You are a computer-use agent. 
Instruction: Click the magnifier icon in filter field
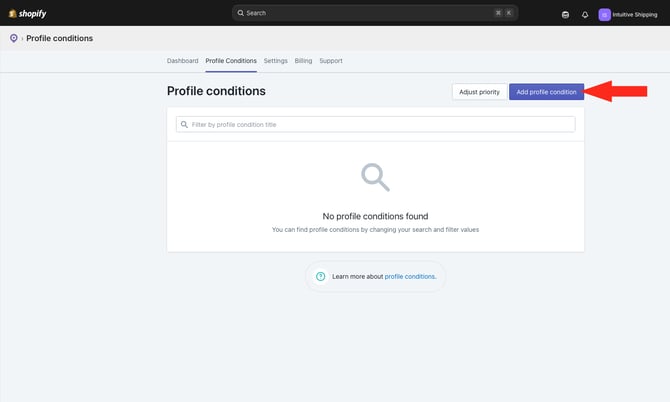[184, 124]
